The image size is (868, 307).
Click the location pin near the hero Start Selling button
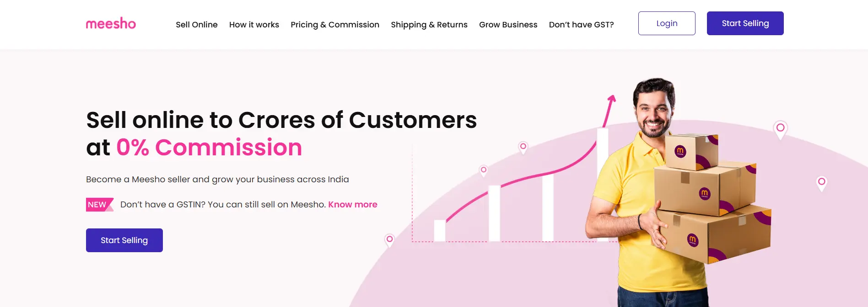[x=389, y=239]
